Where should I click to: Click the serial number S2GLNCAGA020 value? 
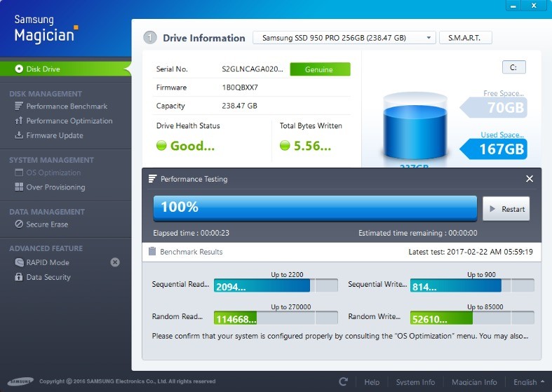click(x=253, y=69)
